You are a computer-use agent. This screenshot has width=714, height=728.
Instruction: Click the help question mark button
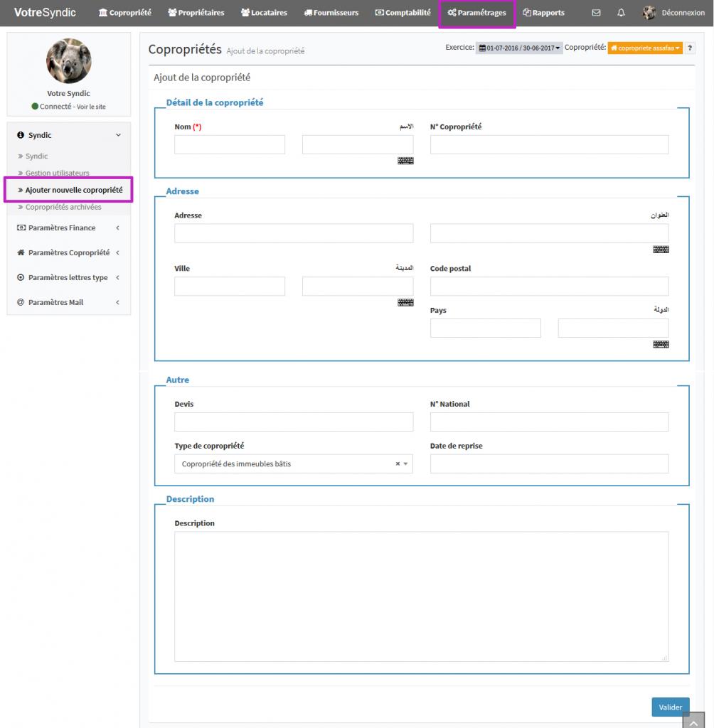(x=689, y=48)
